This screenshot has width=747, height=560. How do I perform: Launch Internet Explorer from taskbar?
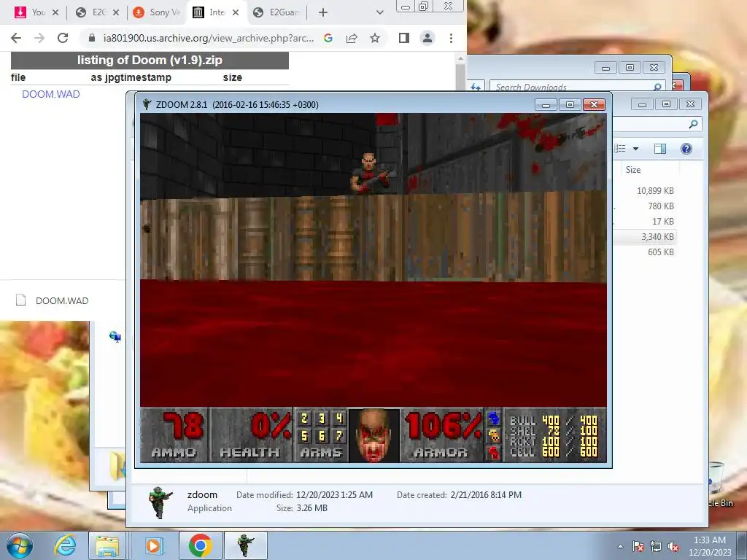point(65,545)
